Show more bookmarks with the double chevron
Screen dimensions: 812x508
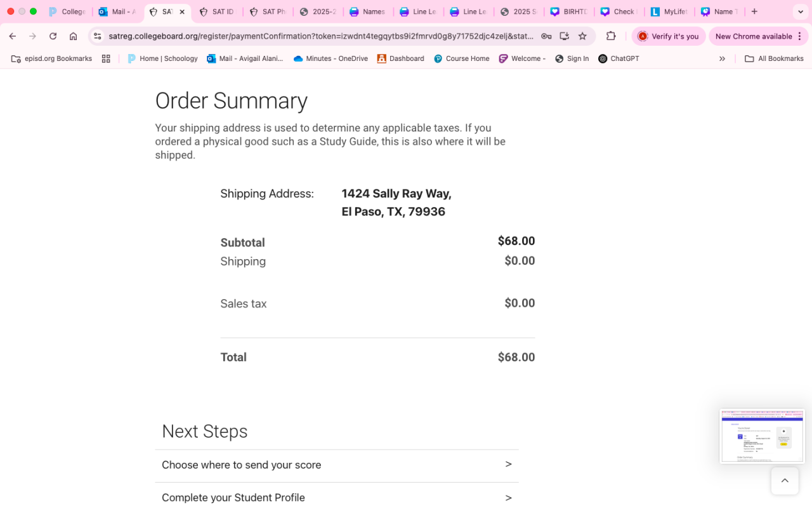tap(722, 58)
